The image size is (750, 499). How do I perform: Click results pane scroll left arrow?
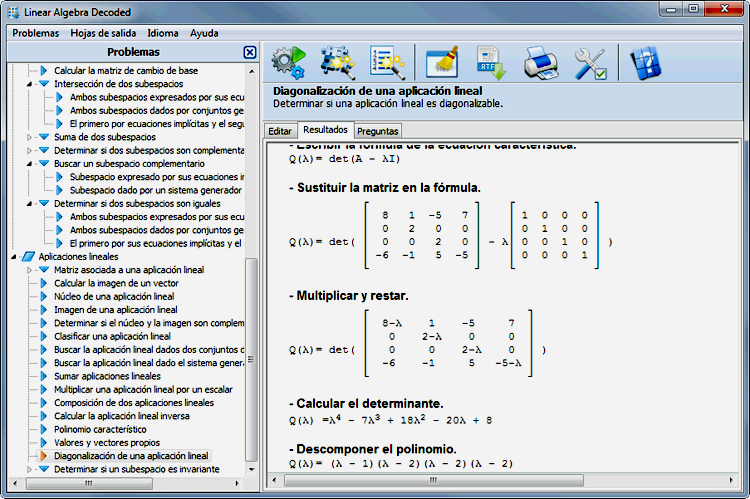click(x=274, y=480)
